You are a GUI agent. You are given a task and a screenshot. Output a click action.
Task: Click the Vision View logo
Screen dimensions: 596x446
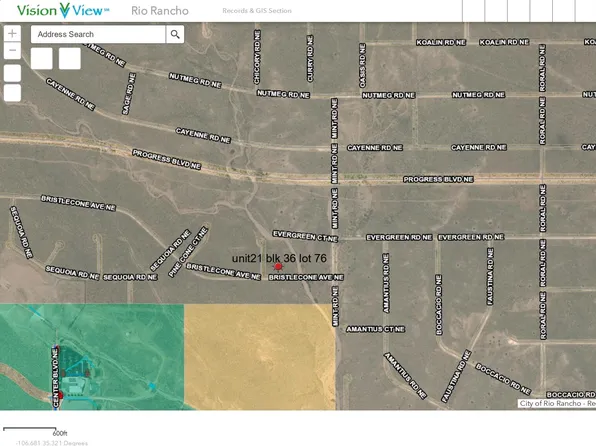click(63, 11)
